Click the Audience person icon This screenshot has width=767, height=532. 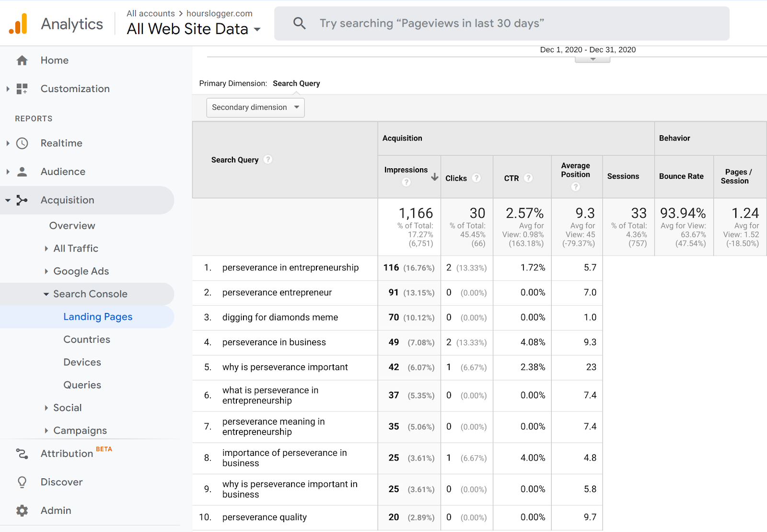click(x=22, y=172)
